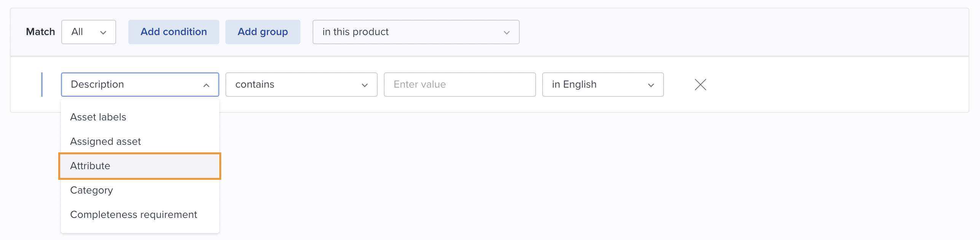Choose Assigned asset option
Image resolution: width=980 pixels, height=240 pixels.
tap(140, 141)
